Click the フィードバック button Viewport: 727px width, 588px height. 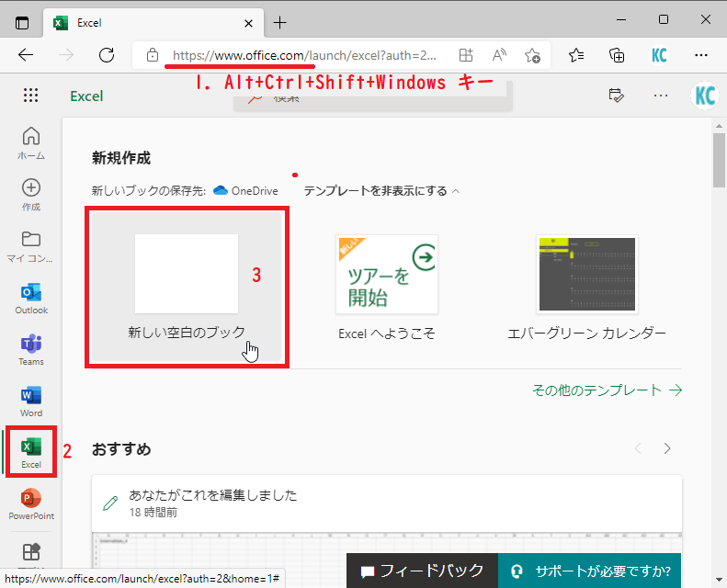coord(422,571)
